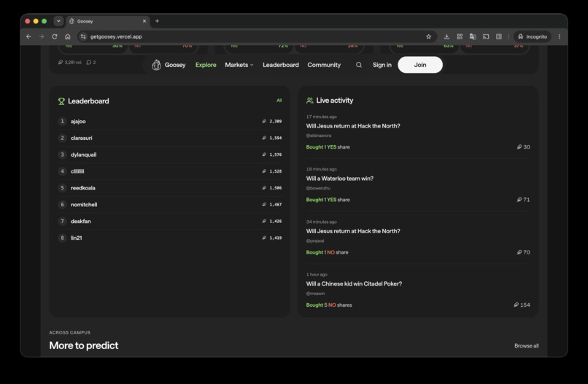Open Will a Waterloo team win? market
The width and height of the screenshot is (588, 384).
tap(340, 179)
